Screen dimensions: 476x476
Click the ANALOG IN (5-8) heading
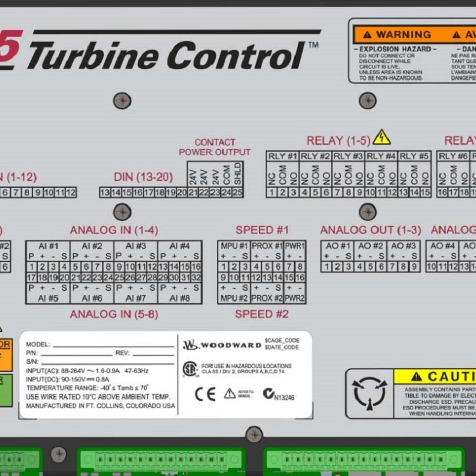[114, 314]
